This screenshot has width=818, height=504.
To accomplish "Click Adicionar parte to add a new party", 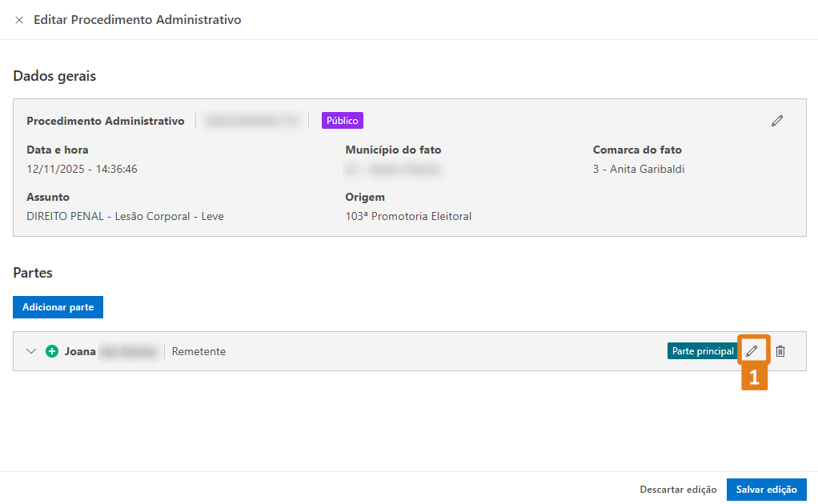I will click(x=58, y=306).
